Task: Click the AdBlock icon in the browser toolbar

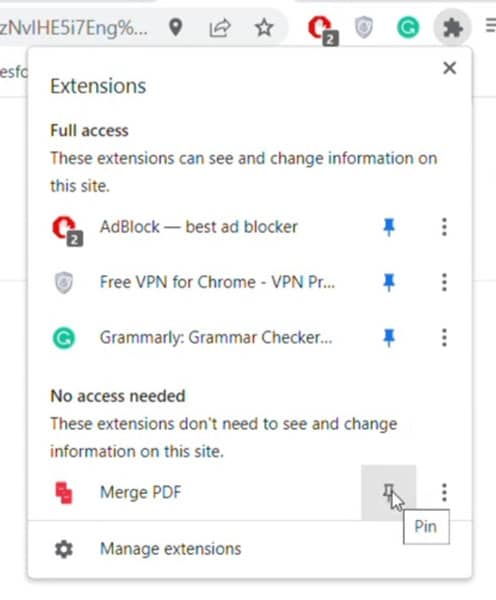Action: [323, 29]
